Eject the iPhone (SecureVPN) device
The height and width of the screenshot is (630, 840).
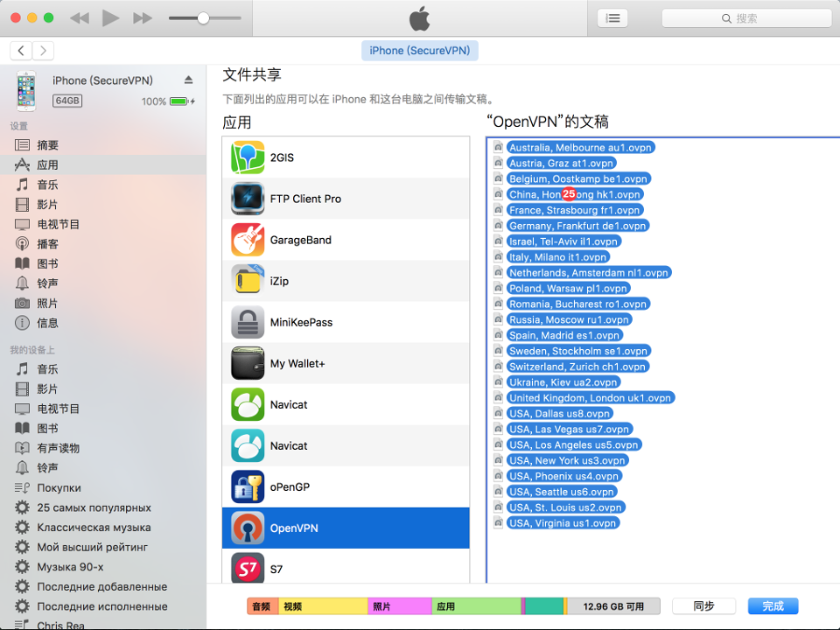(x=189, y=80)
